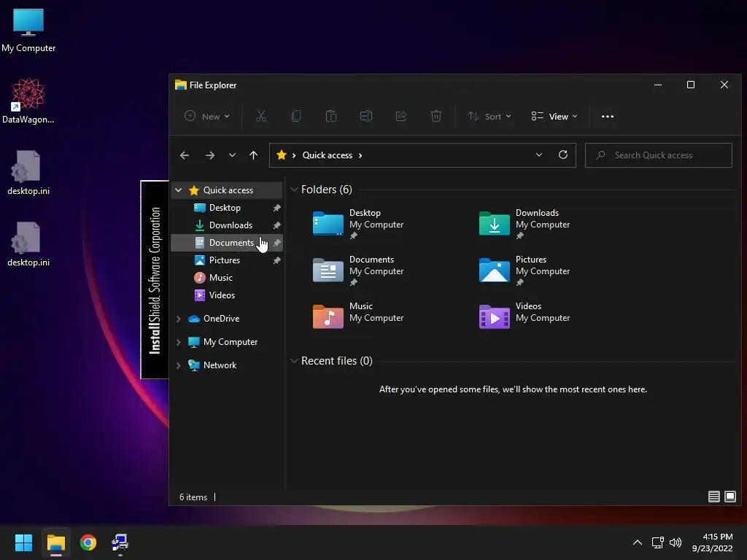This screenshot has height=560, width=747.
Task: Open the Desktop folder tile
Action: 358,224
